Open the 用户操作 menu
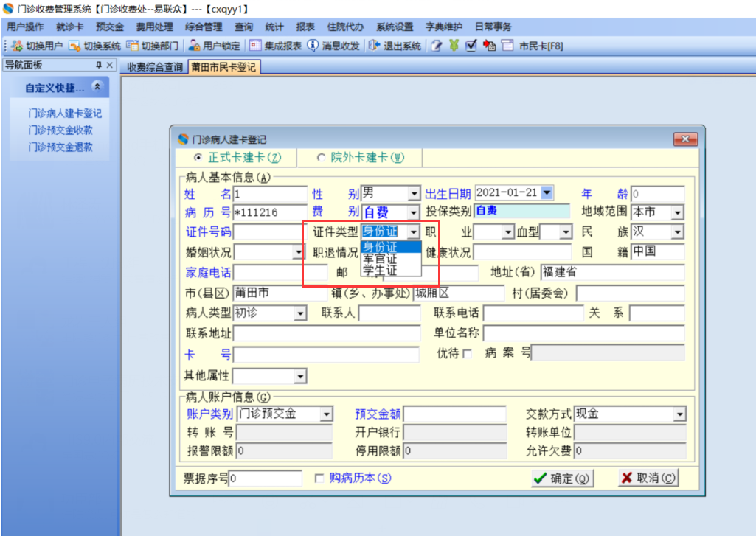 pos(25,27)
